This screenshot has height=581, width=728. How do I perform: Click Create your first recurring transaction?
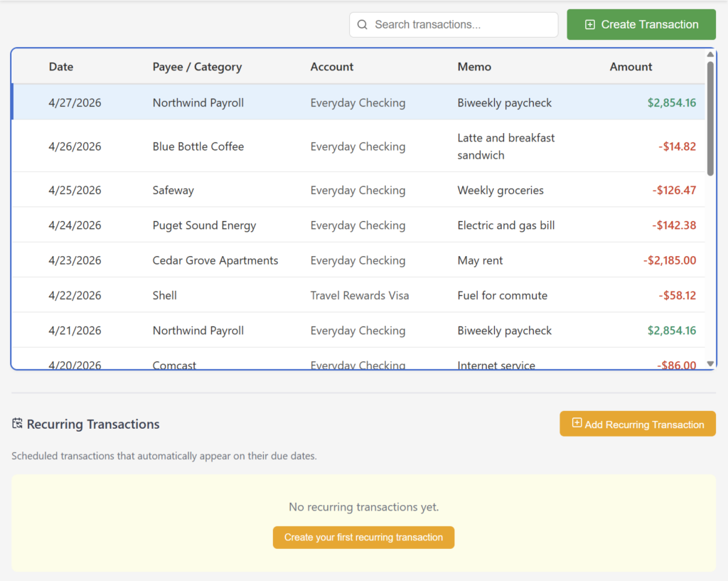tap(363, 538)
